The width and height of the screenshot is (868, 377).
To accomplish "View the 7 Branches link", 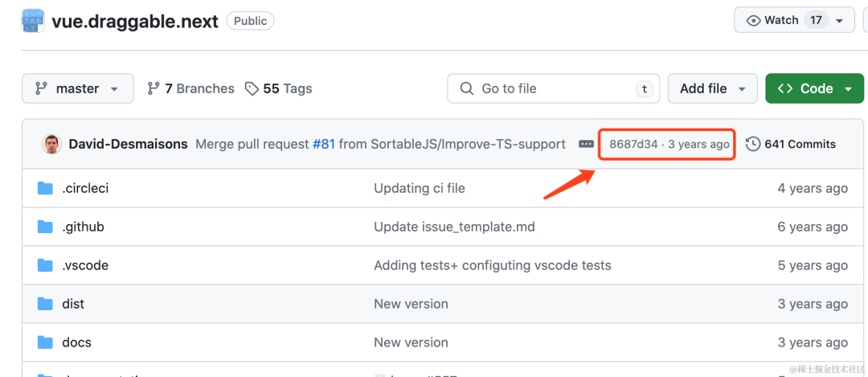I will click(190, 88).
